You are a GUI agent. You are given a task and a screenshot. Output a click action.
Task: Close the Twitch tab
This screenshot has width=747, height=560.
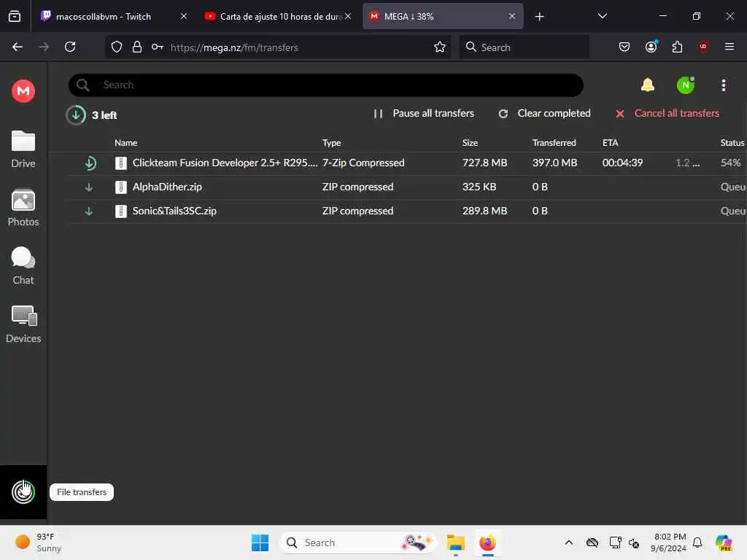(184, 16)
